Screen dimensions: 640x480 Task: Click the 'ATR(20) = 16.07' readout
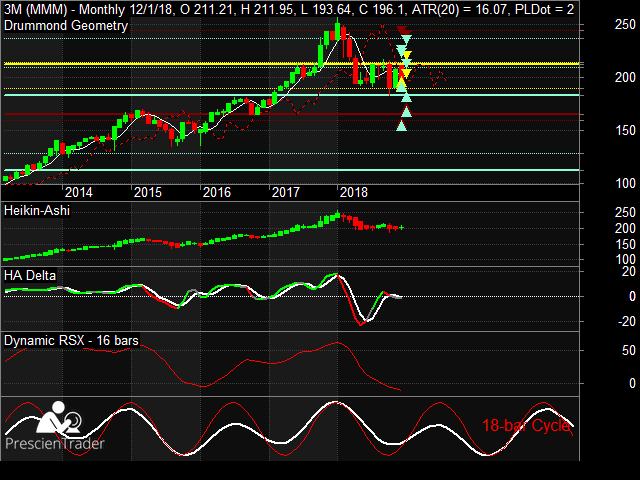(460, 9)
